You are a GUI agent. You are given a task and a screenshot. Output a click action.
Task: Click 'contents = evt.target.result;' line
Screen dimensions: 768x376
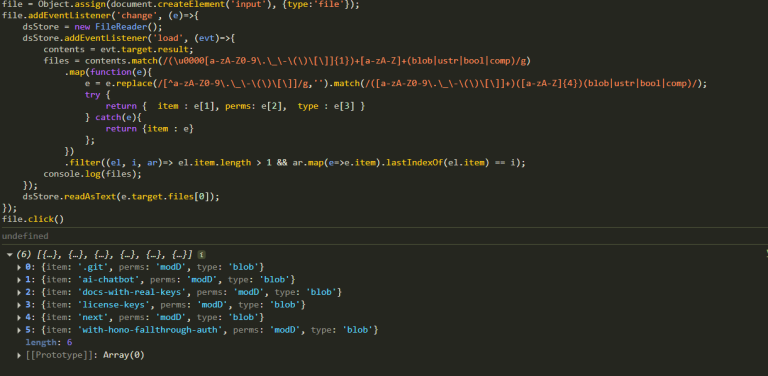tap(119, 49)
